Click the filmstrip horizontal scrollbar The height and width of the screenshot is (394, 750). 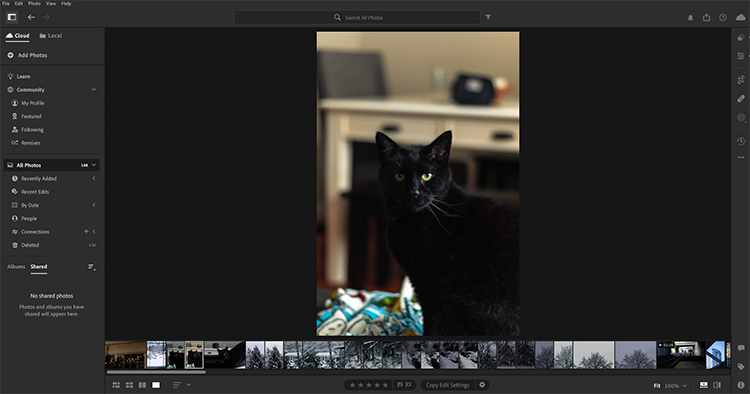coord(156,372)
